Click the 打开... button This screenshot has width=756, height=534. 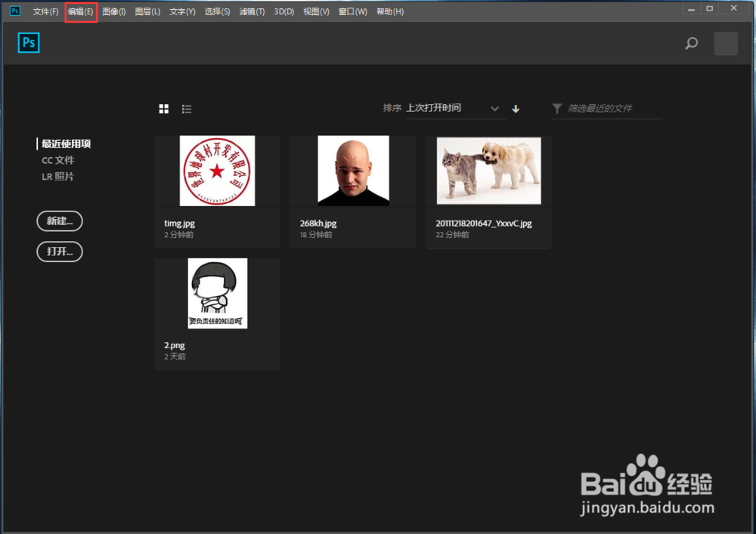pyautogui.click(x=60, y=252)
